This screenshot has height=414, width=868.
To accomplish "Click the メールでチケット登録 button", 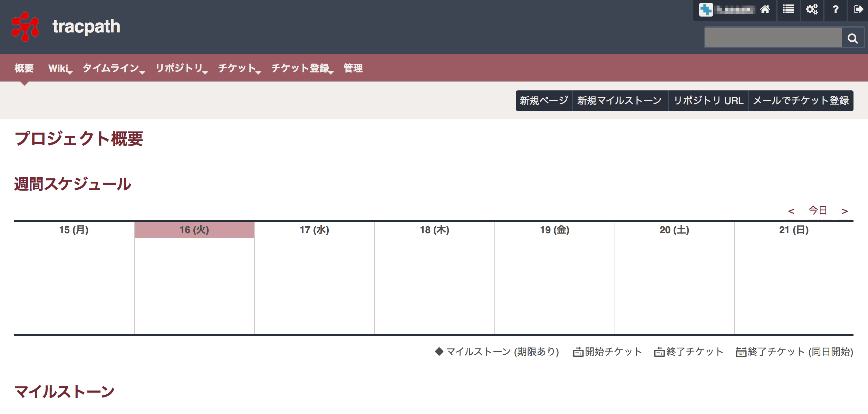I will (x=800, y=101).
